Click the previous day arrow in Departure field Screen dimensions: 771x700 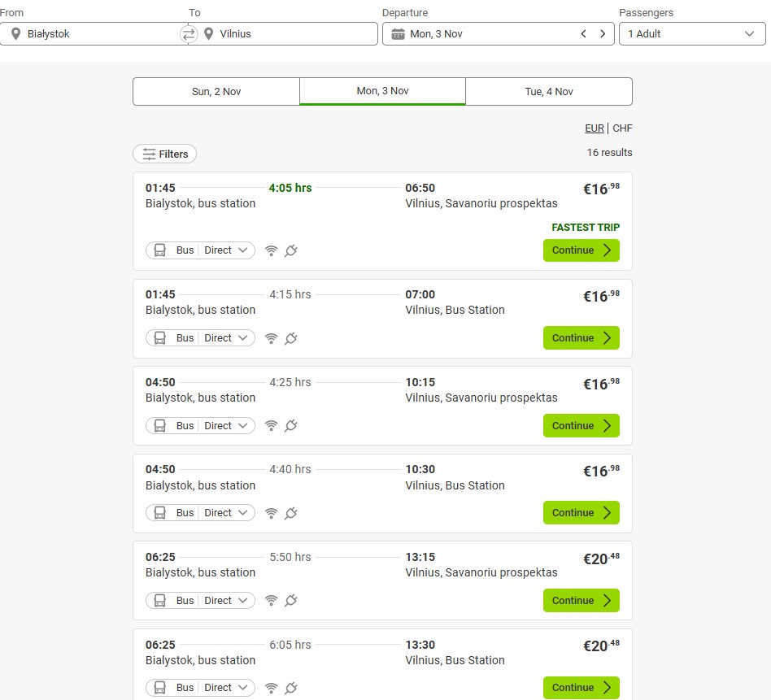tap(583, 34)
